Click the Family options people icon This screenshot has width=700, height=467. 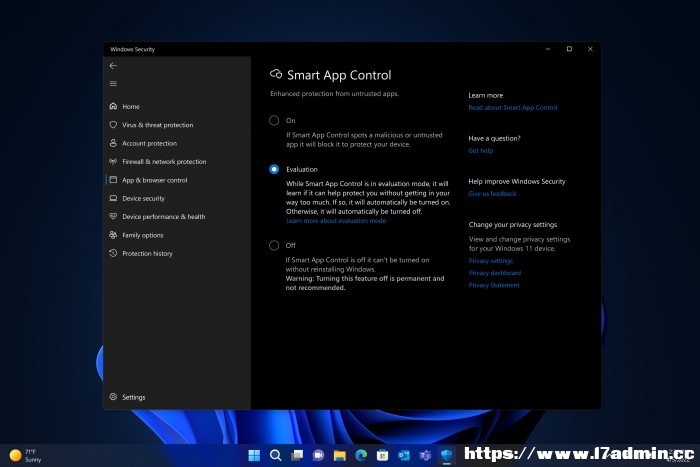pos(113,234)
